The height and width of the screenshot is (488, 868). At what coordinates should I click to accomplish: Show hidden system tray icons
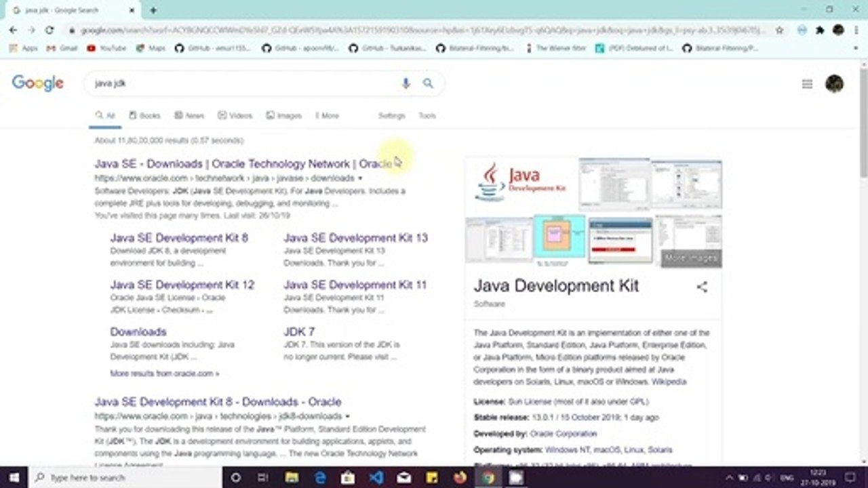click(729, 477)
